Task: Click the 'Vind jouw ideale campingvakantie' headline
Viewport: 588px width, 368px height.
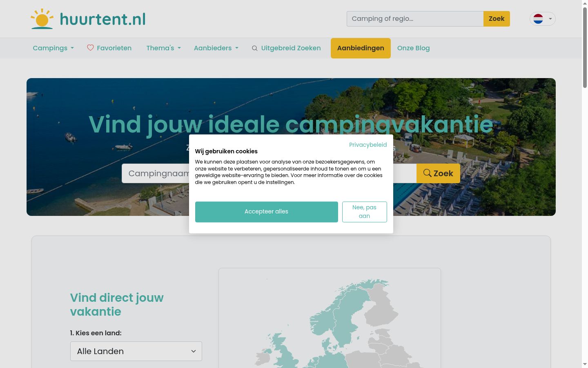Action: pos(291,124)
